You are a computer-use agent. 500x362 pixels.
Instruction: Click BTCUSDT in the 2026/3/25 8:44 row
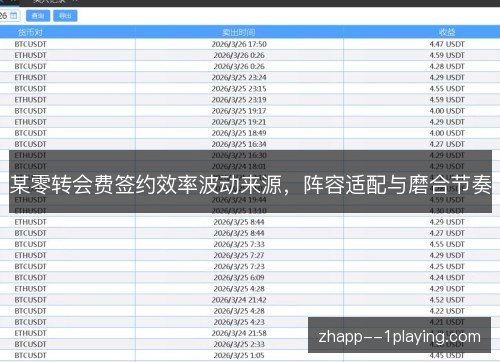[30, 233]
